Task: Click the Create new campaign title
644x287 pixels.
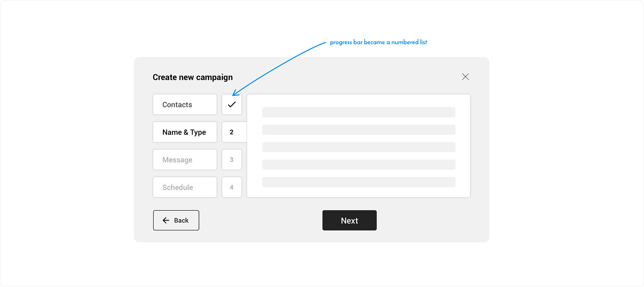Action: 193,77
